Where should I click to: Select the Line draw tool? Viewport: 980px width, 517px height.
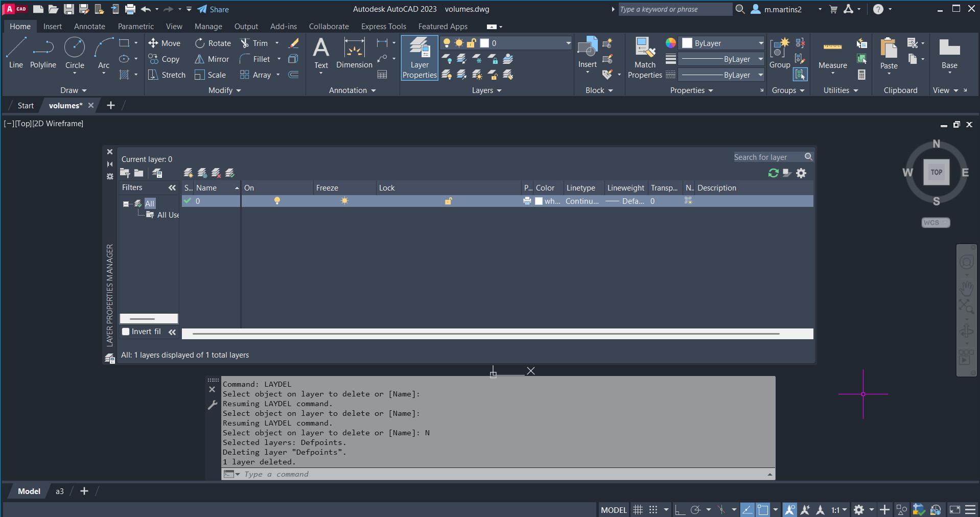[16, 49]
